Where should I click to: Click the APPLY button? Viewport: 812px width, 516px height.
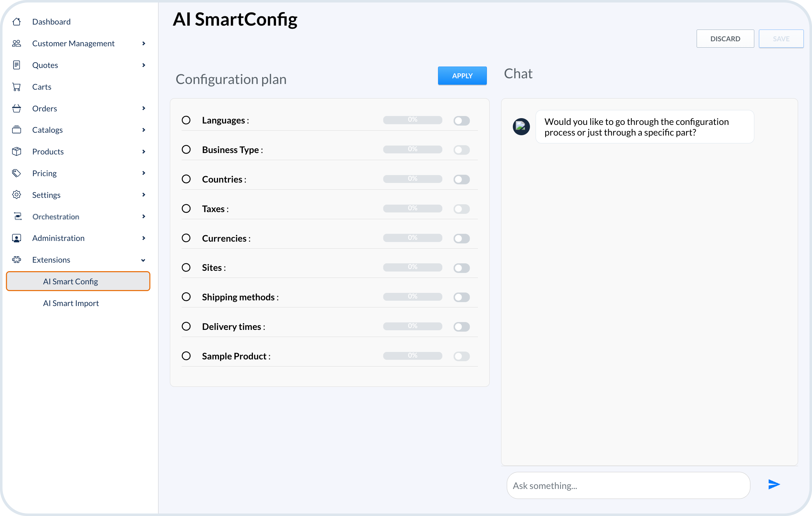pos(462,75)
